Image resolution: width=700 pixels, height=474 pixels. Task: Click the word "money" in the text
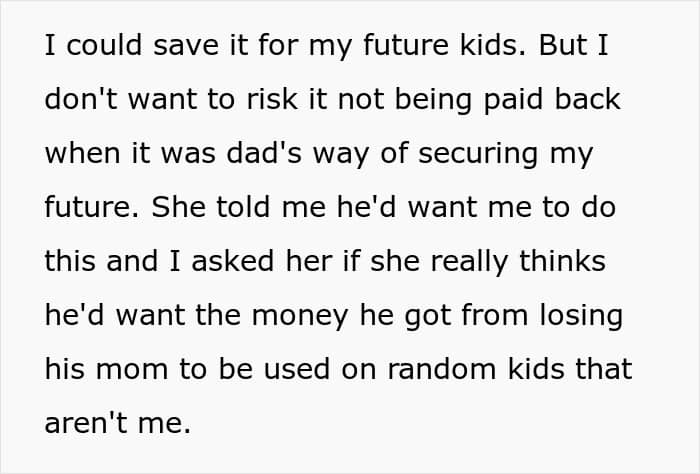tap(300, 317)
